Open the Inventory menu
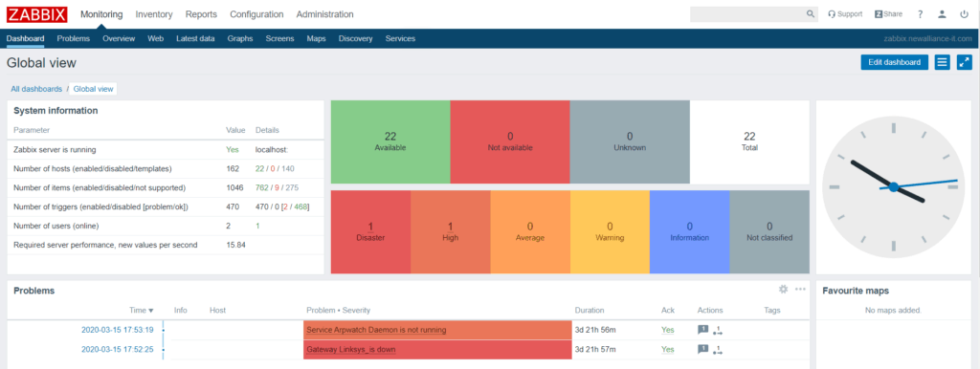Screen dimensions: 980x369 coord(154,14)
